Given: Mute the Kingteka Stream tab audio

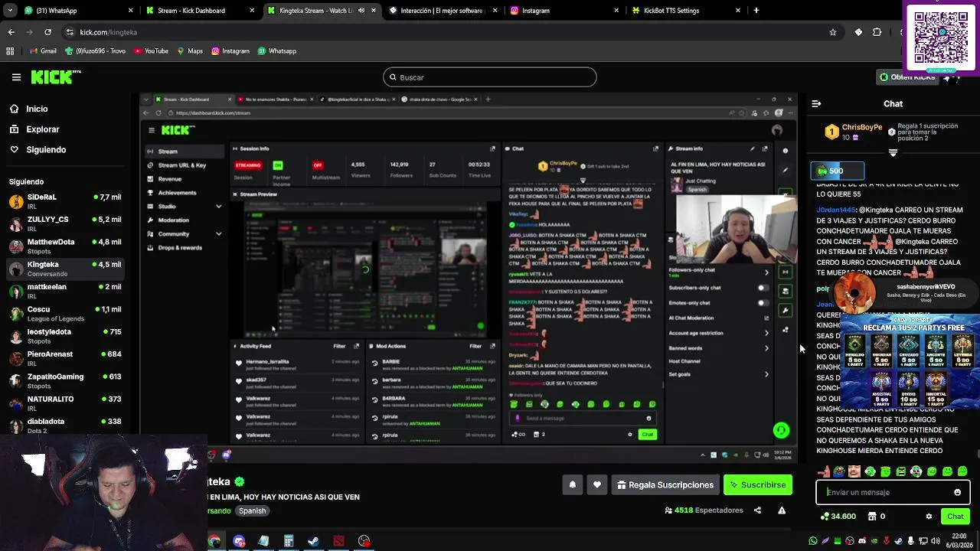Looking at the screenshot, I should (361, 11).
